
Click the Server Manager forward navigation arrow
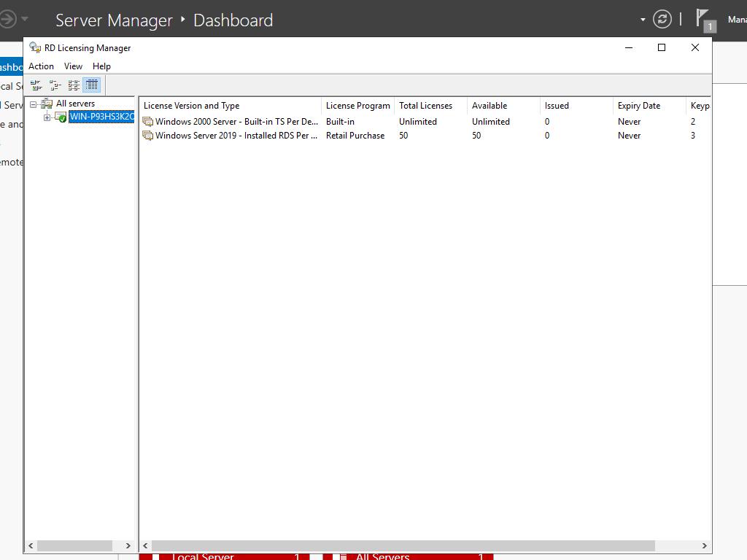7,19
